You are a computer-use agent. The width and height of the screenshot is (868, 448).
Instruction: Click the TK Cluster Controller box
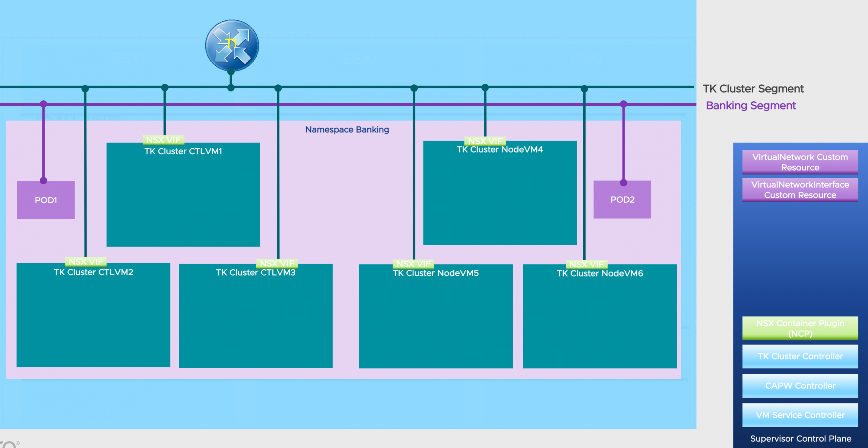click(800, 356)
